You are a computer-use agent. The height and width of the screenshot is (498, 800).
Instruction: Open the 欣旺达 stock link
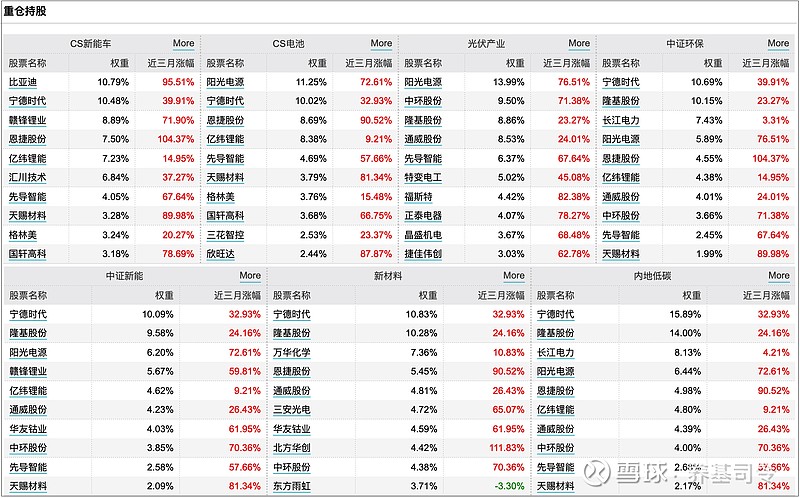click(221, 254)
